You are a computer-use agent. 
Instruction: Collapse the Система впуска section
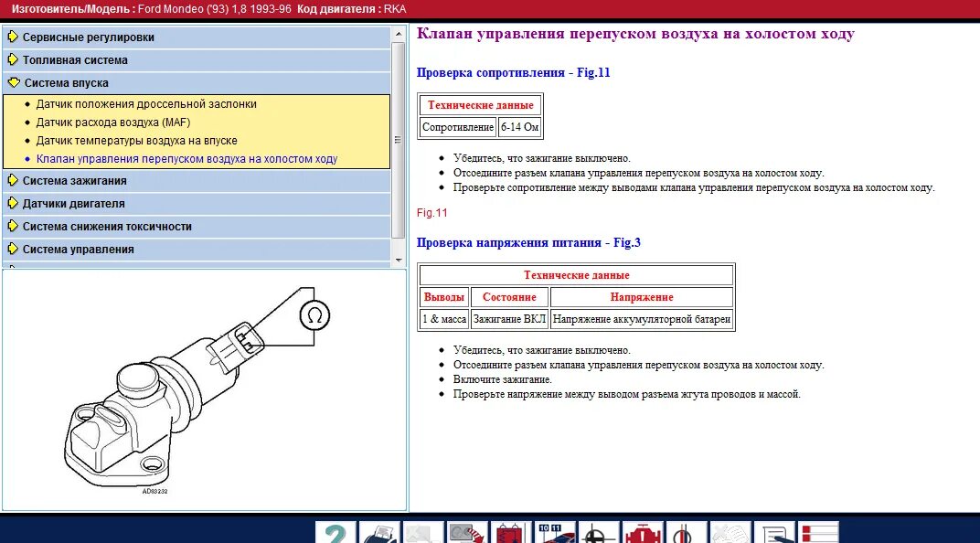click(197, 82)
